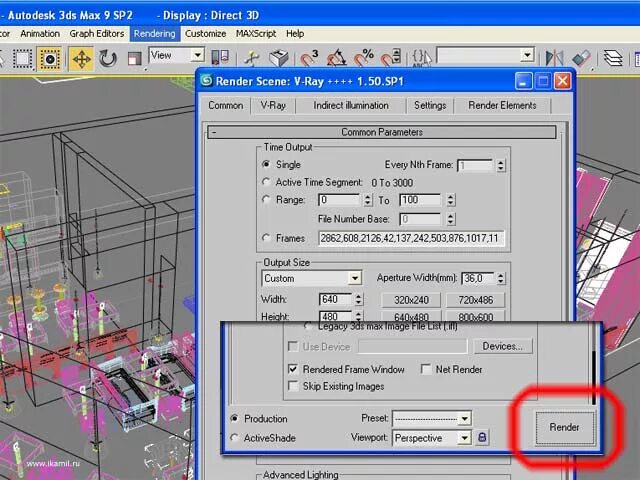Toggle the Angle Snap icon
640x480 pixels.
coord(336,58)
